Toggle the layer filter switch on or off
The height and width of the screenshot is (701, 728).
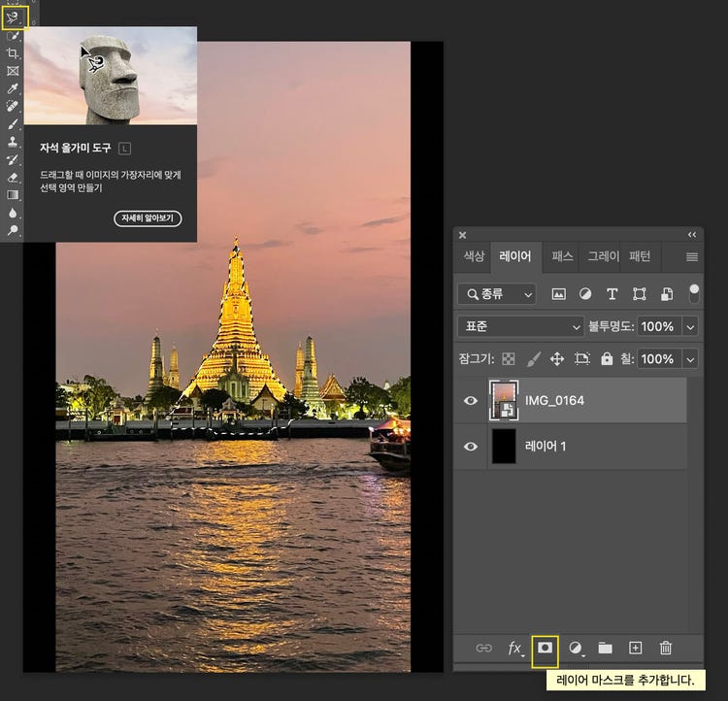(x=694, y=291)
